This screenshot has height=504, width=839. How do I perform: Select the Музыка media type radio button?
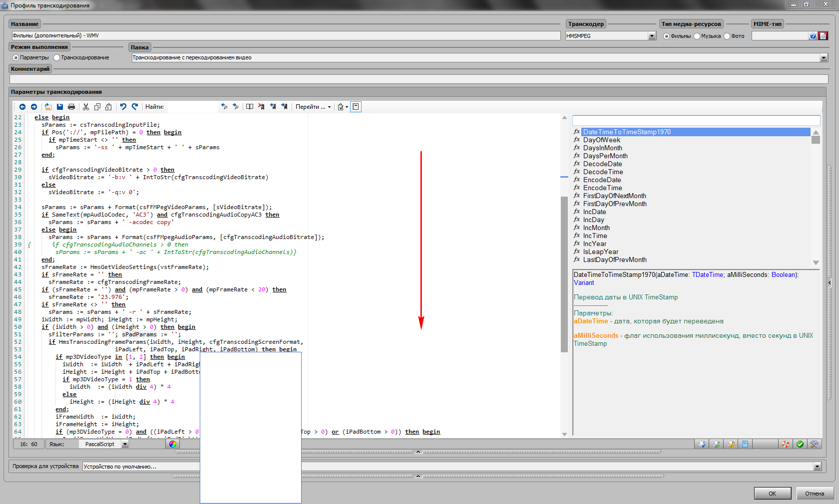[697, 36]
